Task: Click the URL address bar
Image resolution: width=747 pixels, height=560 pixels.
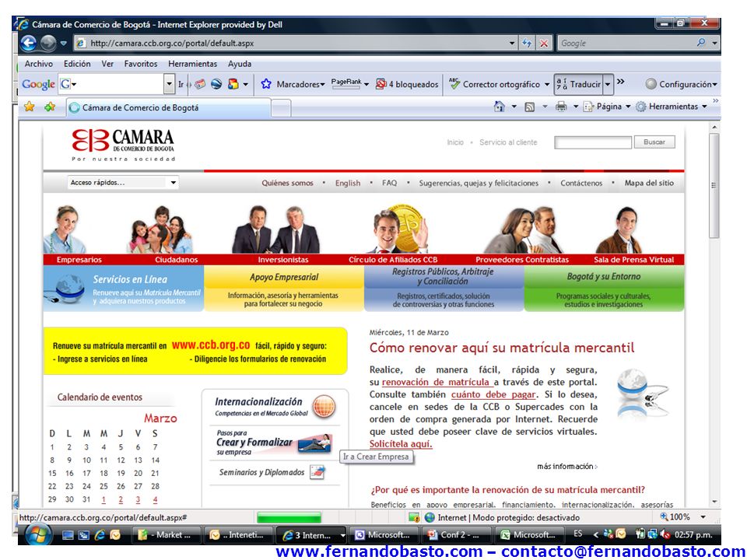Action: click(x=296, y=44)
